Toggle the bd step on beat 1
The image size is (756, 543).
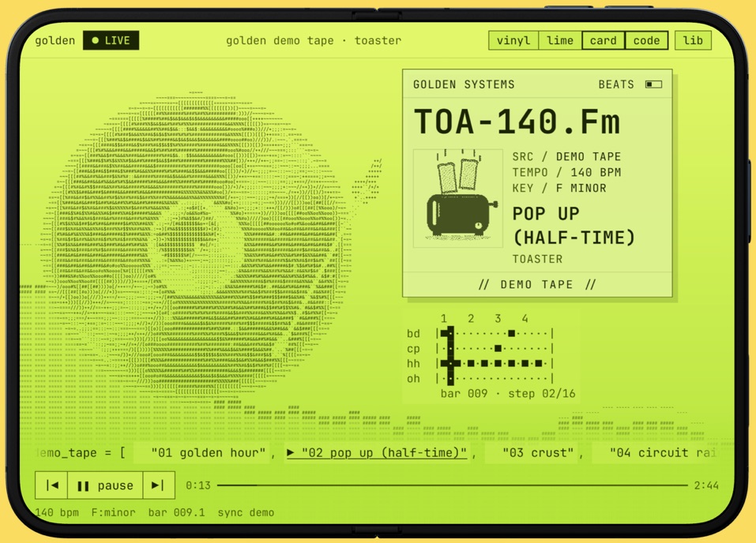click(444, 333)
